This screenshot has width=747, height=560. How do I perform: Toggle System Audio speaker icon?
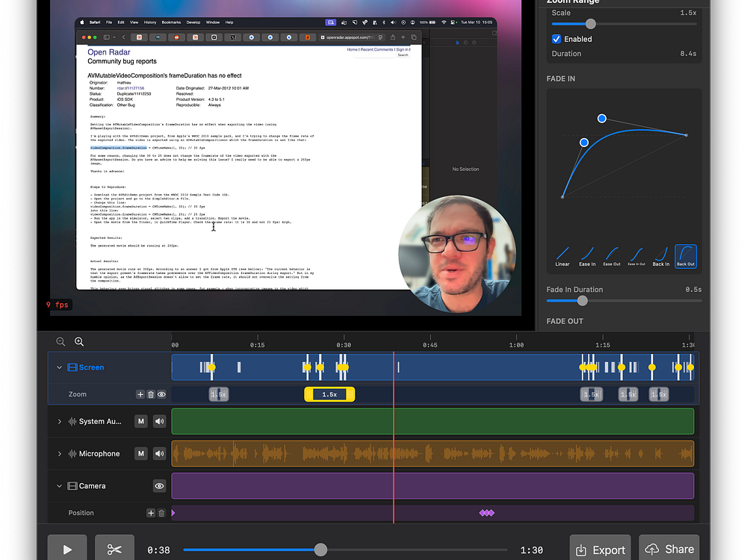(160, 421)
